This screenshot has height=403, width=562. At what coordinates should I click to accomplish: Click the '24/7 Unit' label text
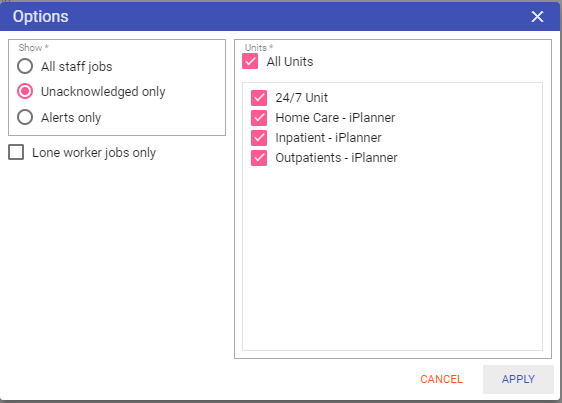pos(301,98)
